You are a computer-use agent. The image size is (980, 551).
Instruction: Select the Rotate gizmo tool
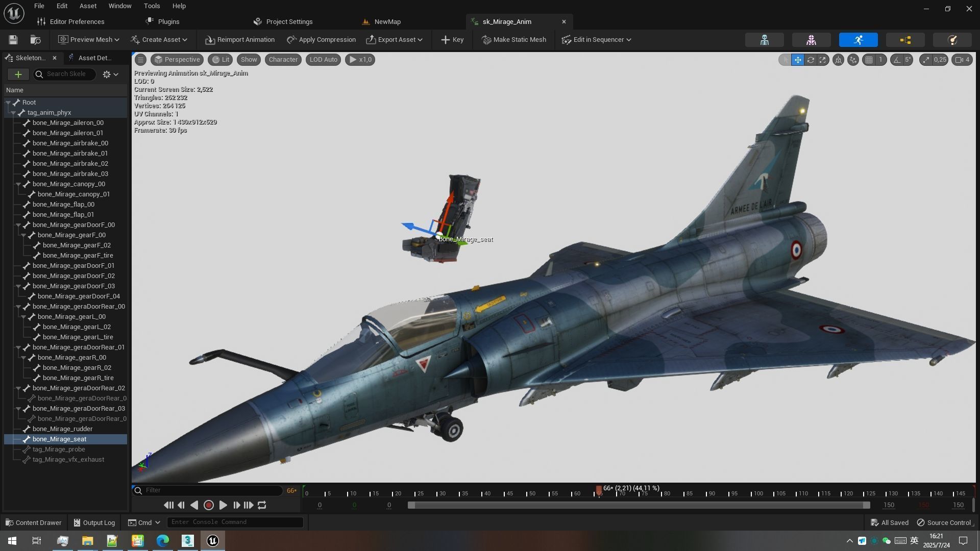tap(810, 60)
